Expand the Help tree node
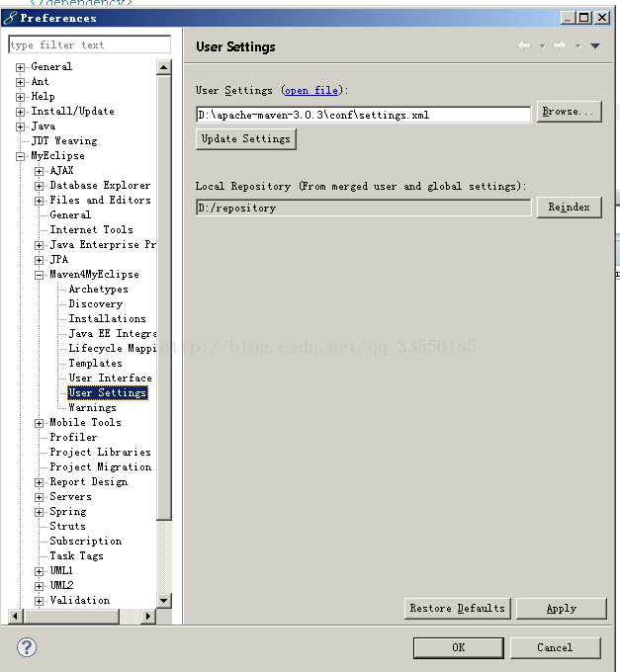 [20, 97]
